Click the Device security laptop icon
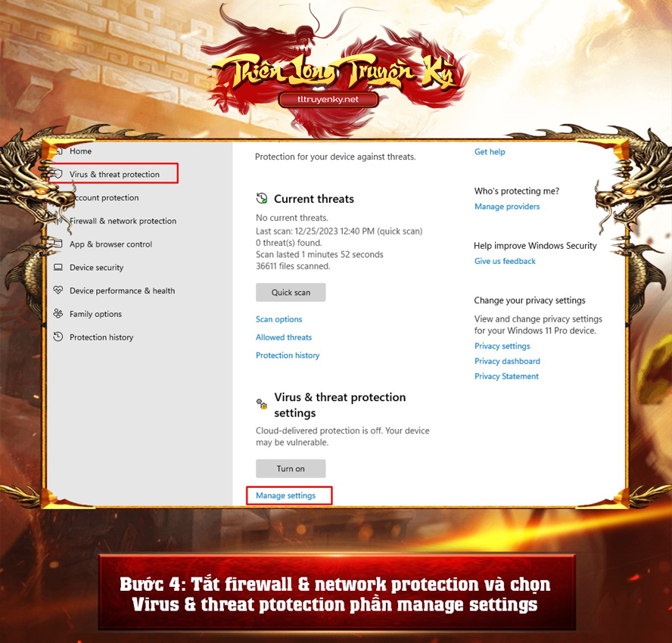This screenshot has width=672, height=643. (x=58, y=267)
